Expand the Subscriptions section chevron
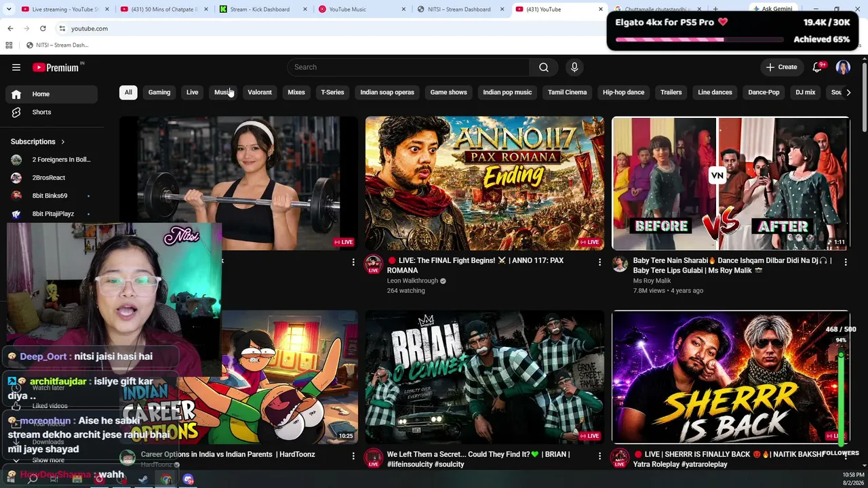Screen dimensions: 868x488 coord(63,142)
